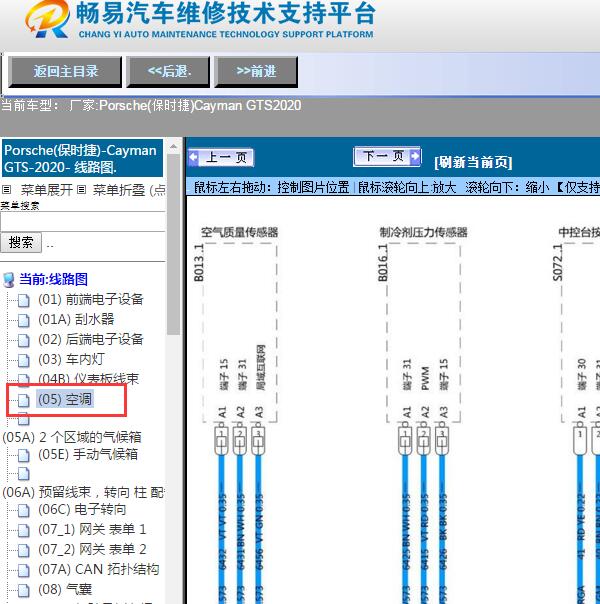The height and width of the screenshot is (604, 600).
Task: Select 当前:线路图 root node
Action: 54,279
